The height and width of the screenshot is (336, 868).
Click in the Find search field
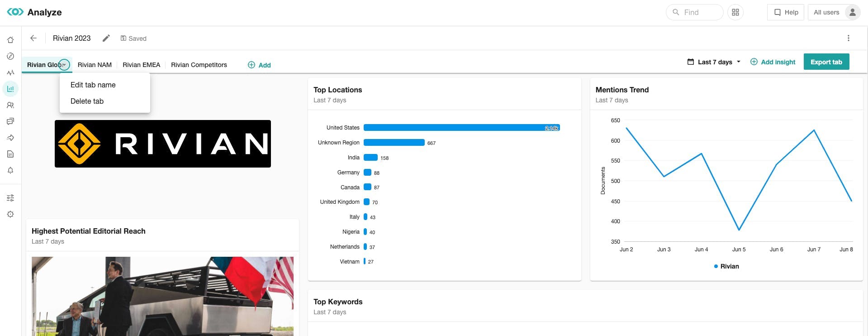695,12
